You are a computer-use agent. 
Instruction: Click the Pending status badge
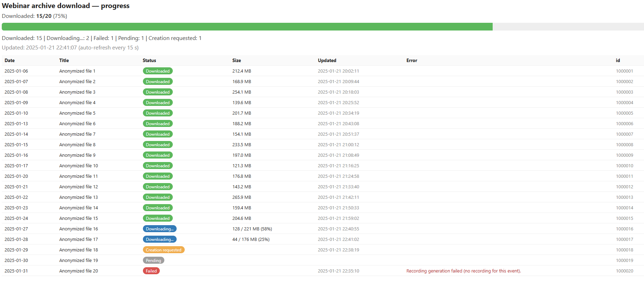coord(153,260)
